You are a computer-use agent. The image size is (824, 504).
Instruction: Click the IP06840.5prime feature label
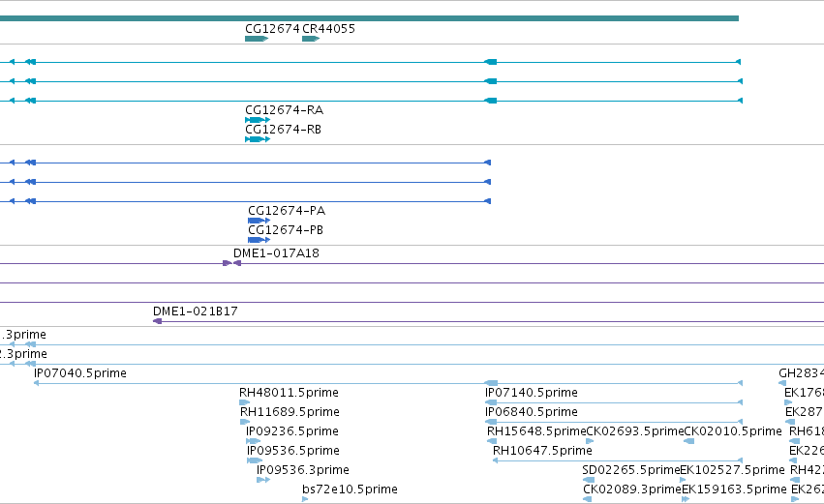click(x=531, y=412)
